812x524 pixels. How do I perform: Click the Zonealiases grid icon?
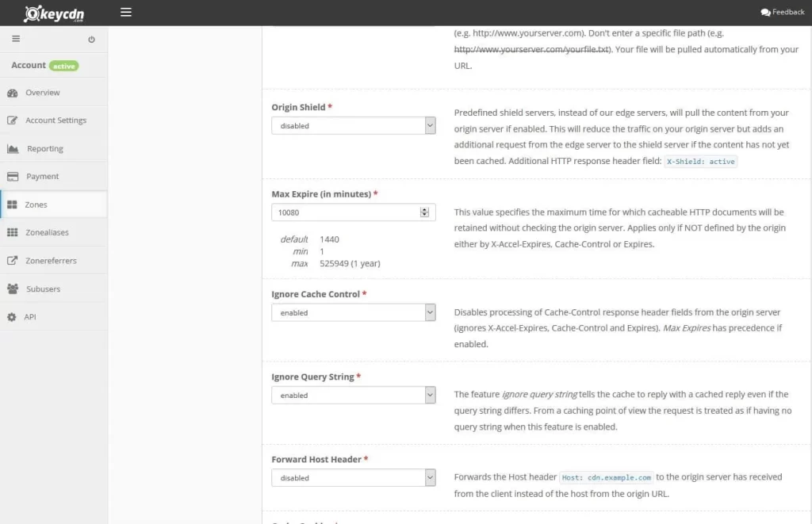(x=13, y=232)
